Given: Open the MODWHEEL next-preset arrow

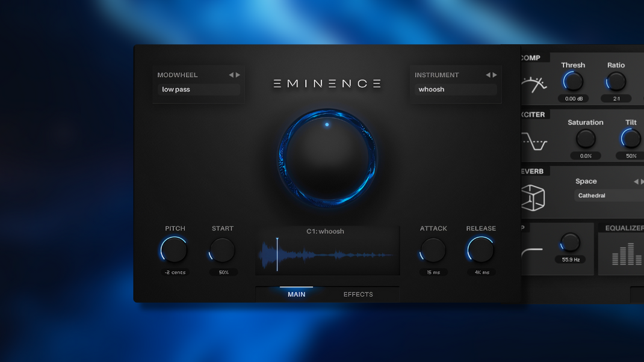Looking at the screenshot, I should point(238,75).
